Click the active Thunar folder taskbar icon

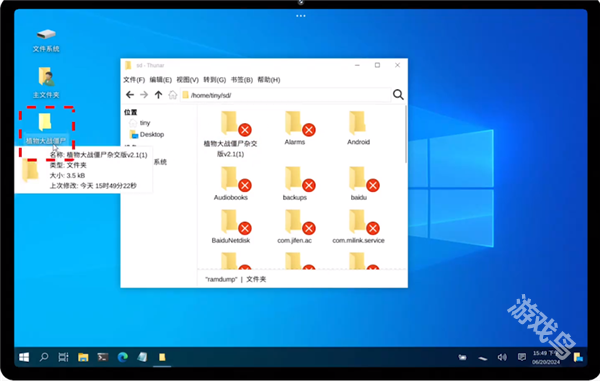[x=162, y=357]
